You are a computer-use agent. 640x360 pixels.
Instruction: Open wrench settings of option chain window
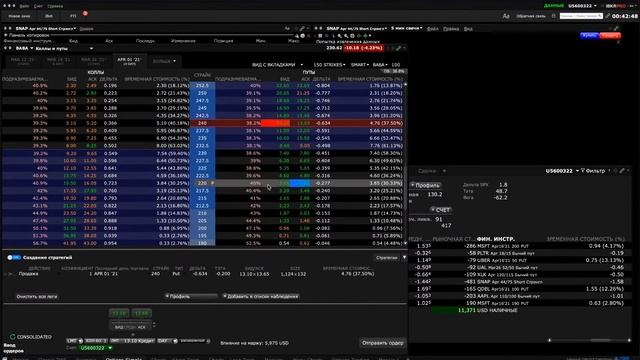tap(398, 48)
